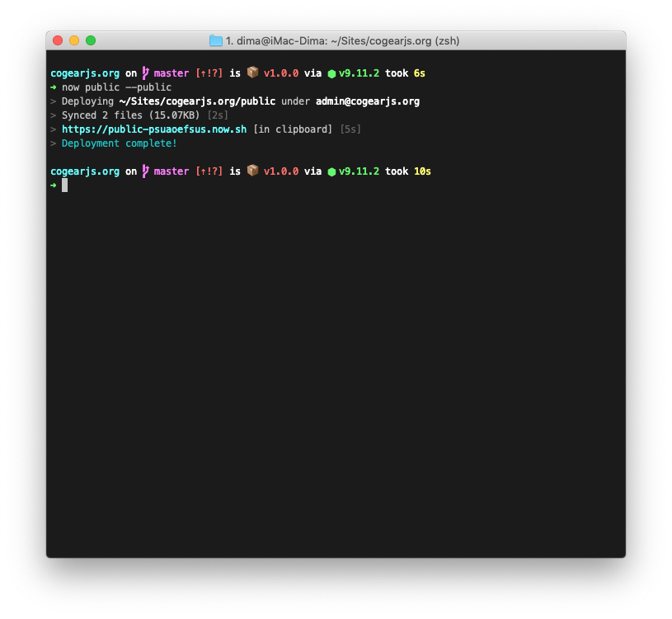Click the '[5s]' timing text
This screenshot has width=672, height=619.
click(x=350, y=129)
